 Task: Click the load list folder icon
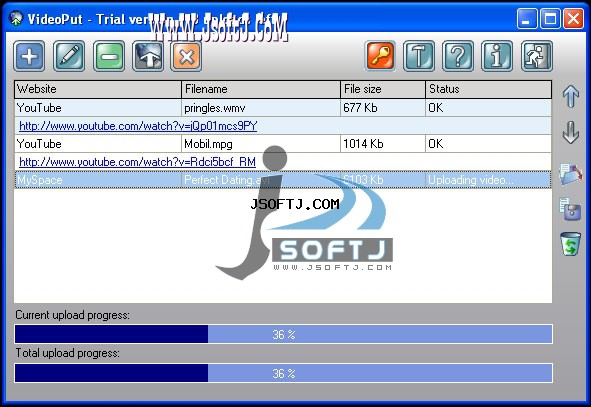pos(571,174)
